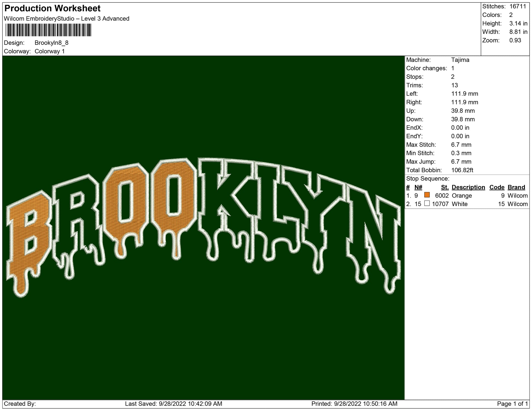The image size is (532, 409).
Task: Click the N# column header
Action: (x=418, y=187)
